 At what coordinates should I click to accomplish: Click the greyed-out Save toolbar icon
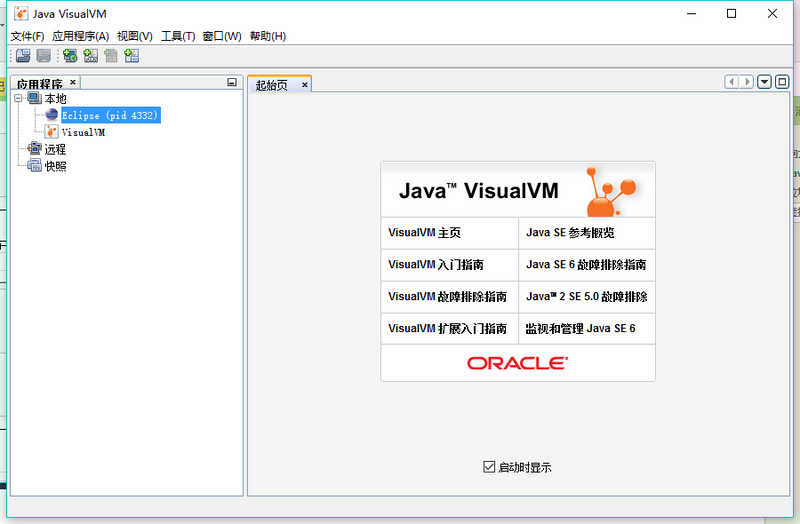click(43, 56)
